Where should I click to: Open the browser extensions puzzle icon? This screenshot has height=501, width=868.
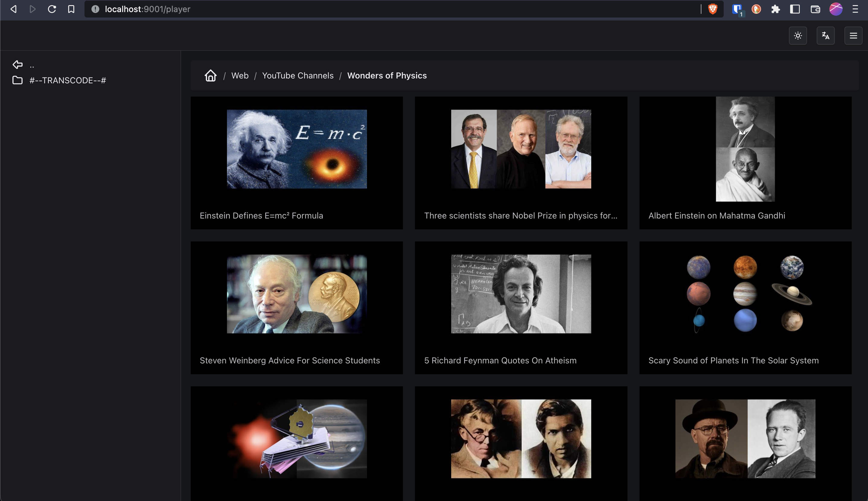click(x=775, y=9)
